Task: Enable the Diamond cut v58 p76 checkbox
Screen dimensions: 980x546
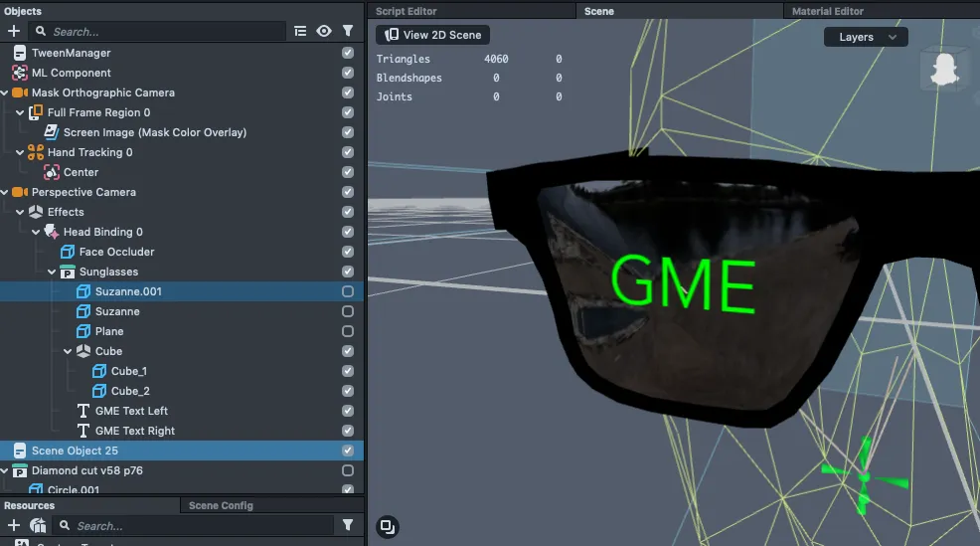Action: click(348, 470)
